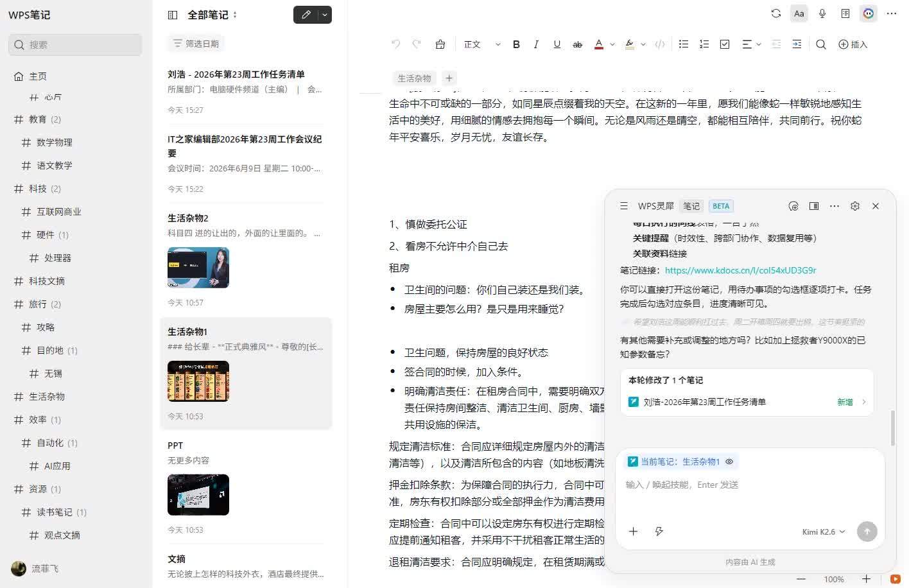Click the 筛选日期 filter button
The width and height of the screenshot is (909, 588).
[196, 44]
